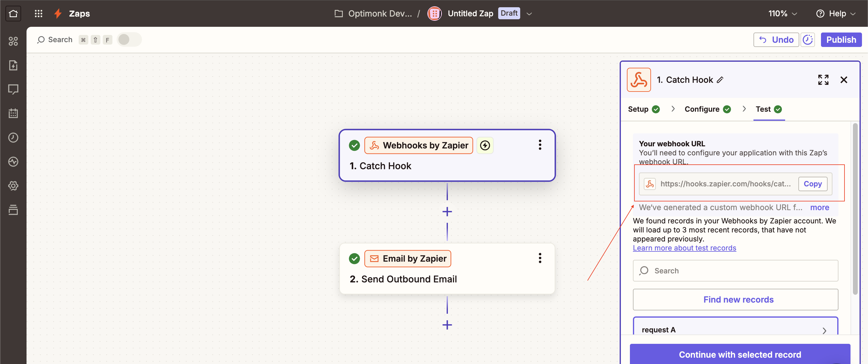Click the pencil icon to rename Catch Hook

point(720,80)
